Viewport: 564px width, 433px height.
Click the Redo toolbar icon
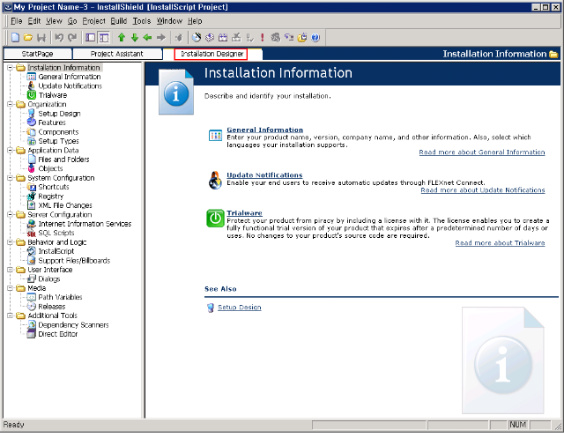pos(72,37)
